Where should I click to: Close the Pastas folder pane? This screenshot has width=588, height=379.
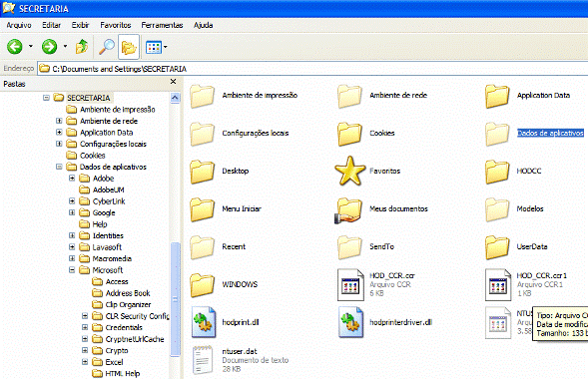coord(173,82)
